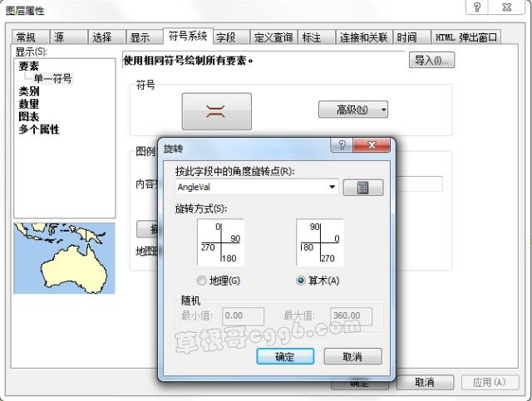Click the geographic rotation compass diagram
Screen dimensions: 532x401
pos(221,242)
